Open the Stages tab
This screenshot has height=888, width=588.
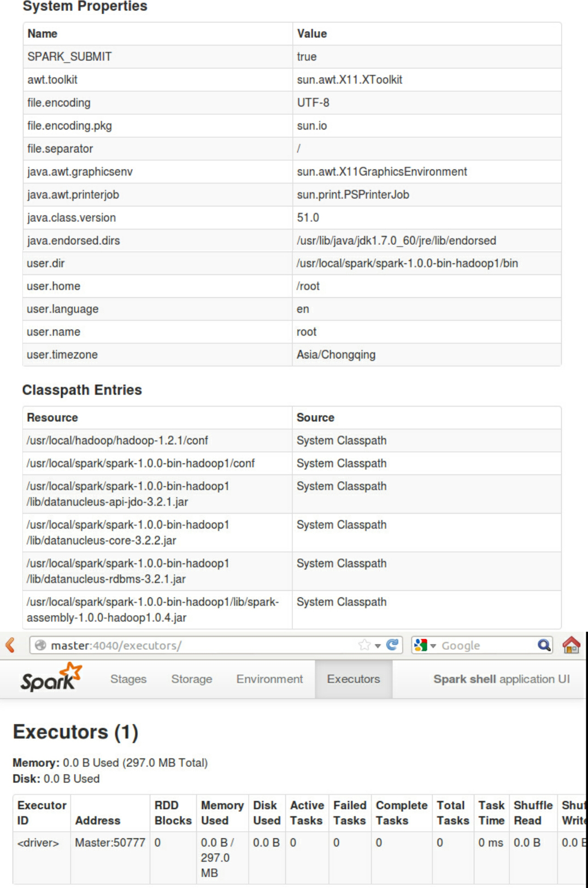(x=128, y=679)
